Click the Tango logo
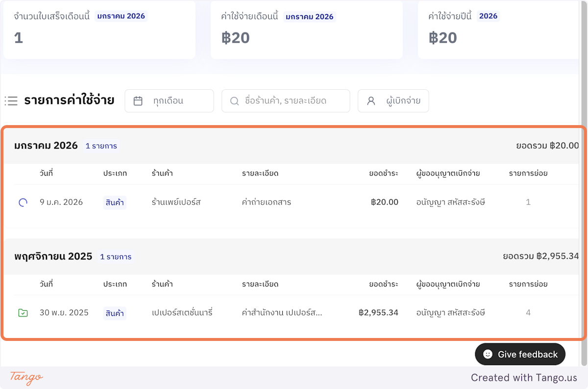The width and height of the screenshot is (588, 389). (x=26, y=377)
